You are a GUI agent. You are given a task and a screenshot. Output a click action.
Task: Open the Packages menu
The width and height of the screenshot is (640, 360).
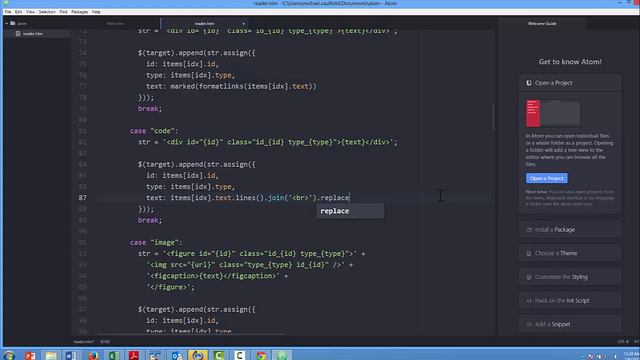pos(80,12)
